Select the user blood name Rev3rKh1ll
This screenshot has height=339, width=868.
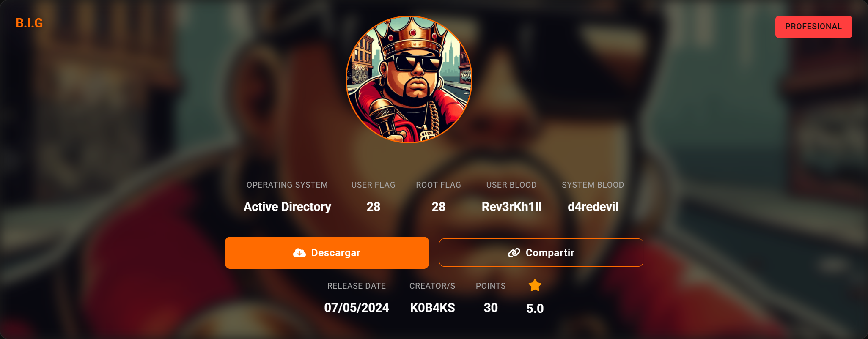coord(511,207)
